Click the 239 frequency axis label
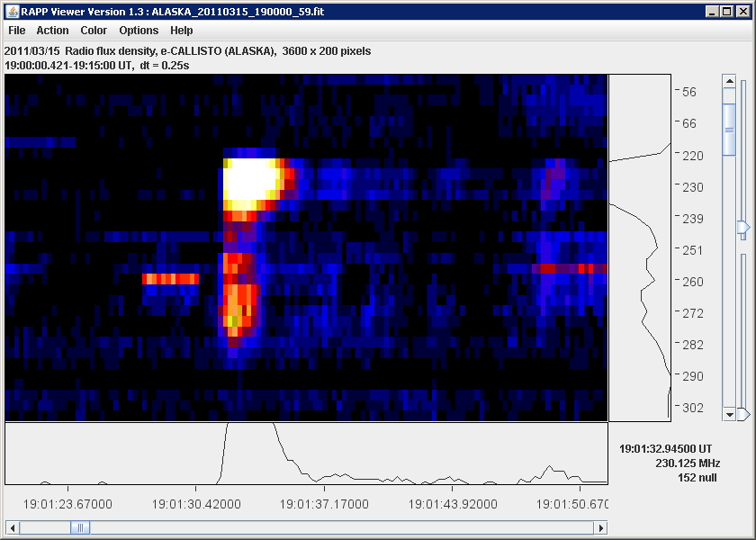 tap(692, 219)
